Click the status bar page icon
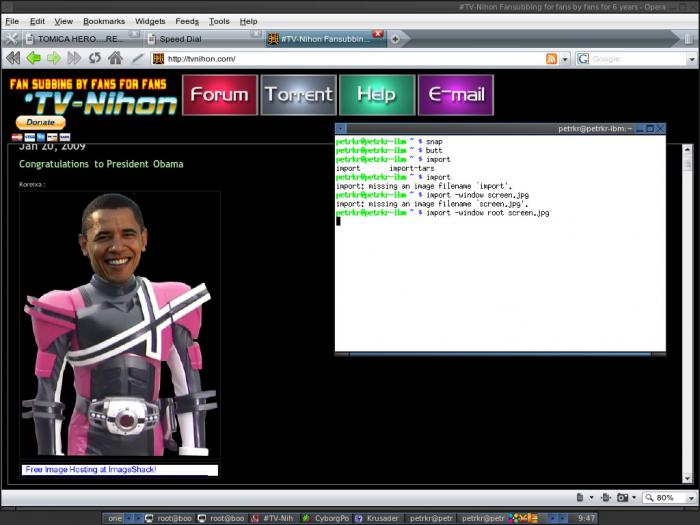Viewport: 700px width, 525px height. (x=579, y=497)
